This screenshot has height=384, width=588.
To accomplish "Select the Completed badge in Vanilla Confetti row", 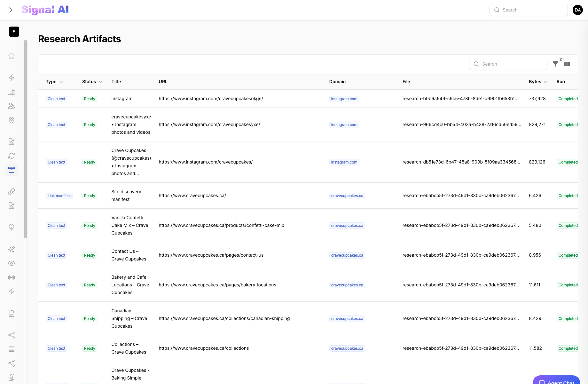I will coord(568,226).
